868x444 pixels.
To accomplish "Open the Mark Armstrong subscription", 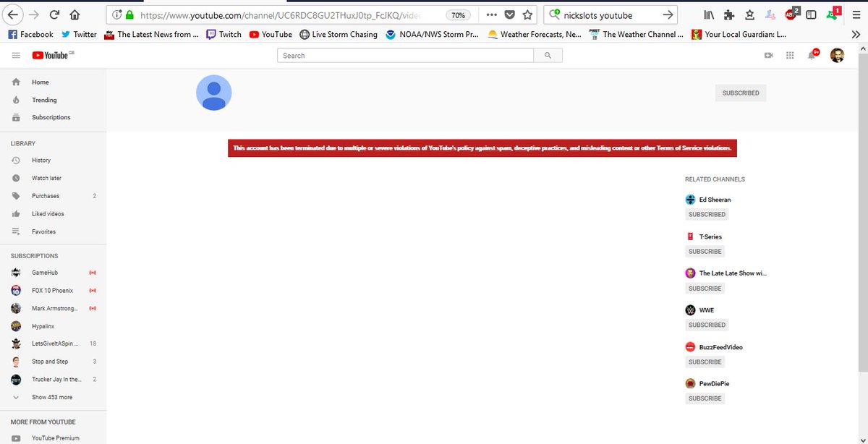I will tap(53, 308).
